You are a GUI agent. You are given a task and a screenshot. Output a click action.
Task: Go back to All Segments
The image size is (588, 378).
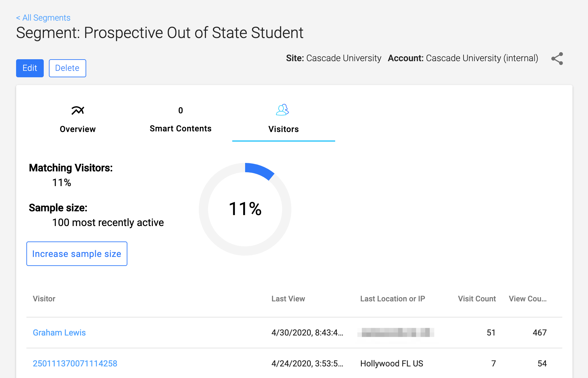tap(43, 18)
